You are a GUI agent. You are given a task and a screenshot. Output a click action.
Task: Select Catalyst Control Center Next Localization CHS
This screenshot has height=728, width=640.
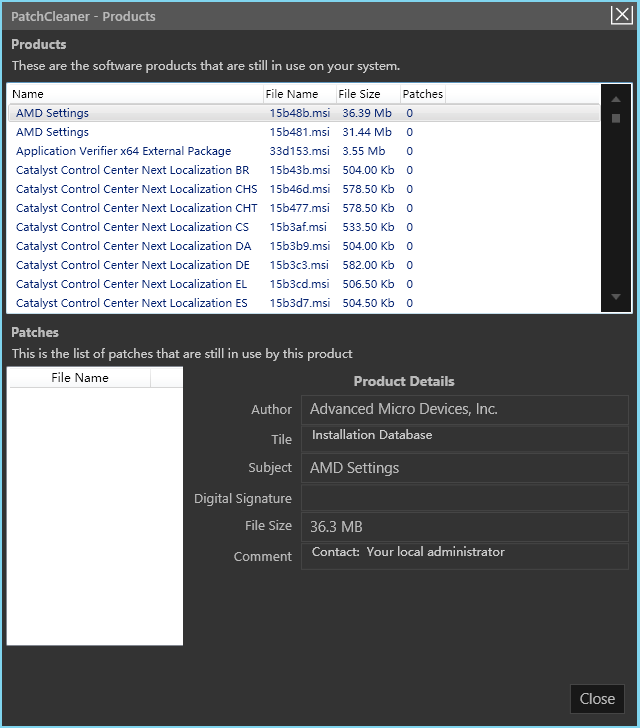(304, 189)
